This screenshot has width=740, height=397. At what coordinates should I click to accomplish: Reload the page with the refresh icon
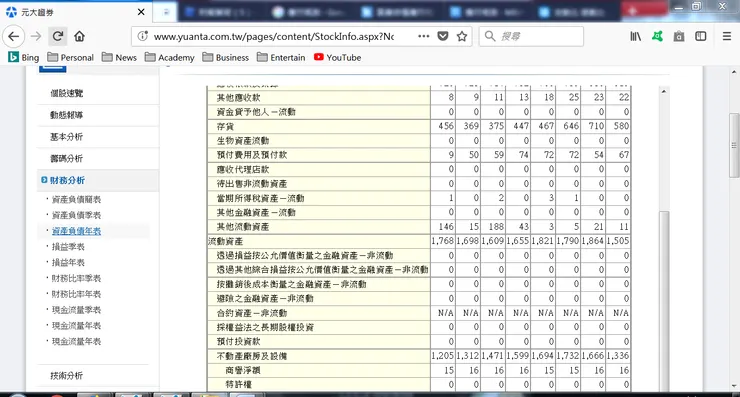tap(58, 36)
